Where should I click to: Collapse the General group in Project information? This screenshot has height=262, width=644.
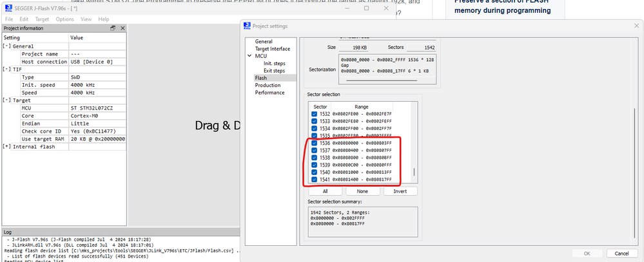click(6, 46)
